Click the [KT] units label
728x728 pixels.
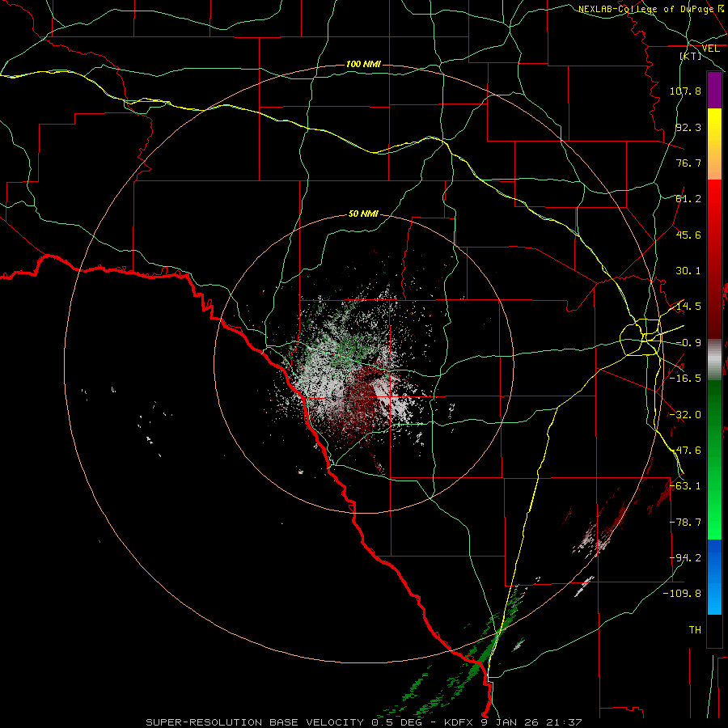point(691,56)
